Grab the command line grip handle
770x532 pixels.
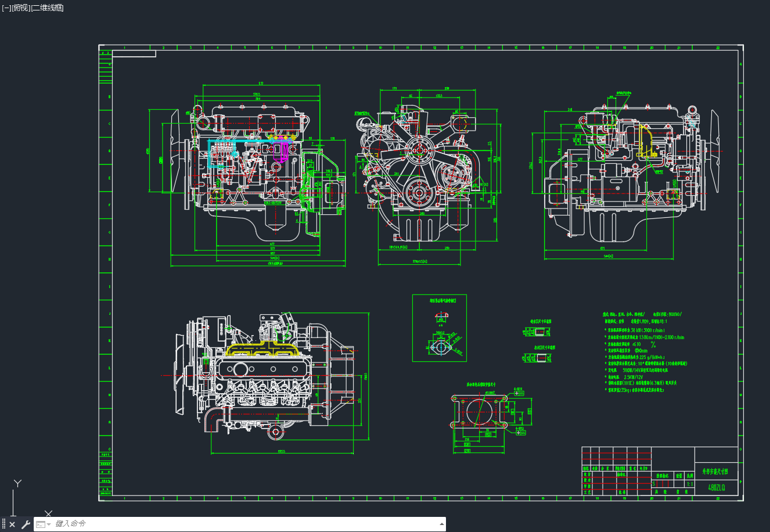click(3, 524)
